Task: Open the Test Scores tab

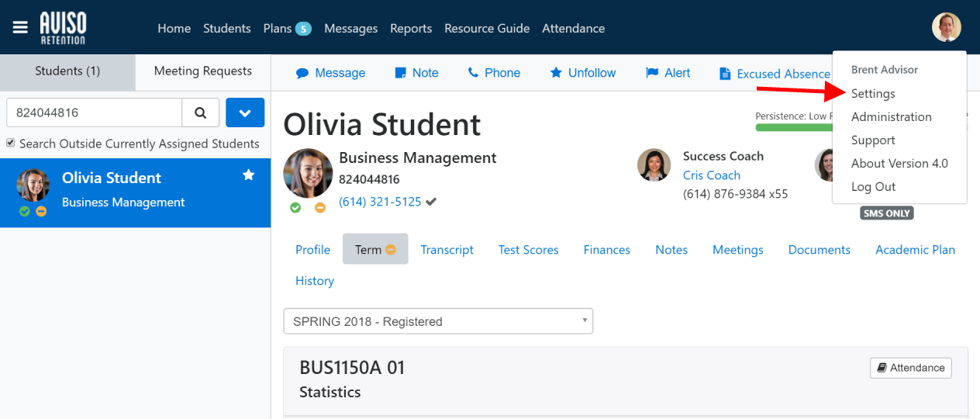Action: (x=529, y=249)
